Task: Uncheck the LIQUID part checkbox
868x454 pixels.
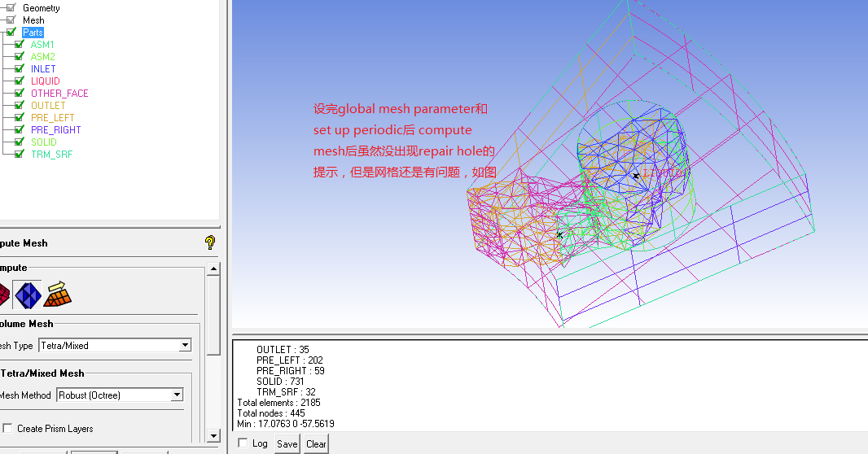Action: click(20, 81)
